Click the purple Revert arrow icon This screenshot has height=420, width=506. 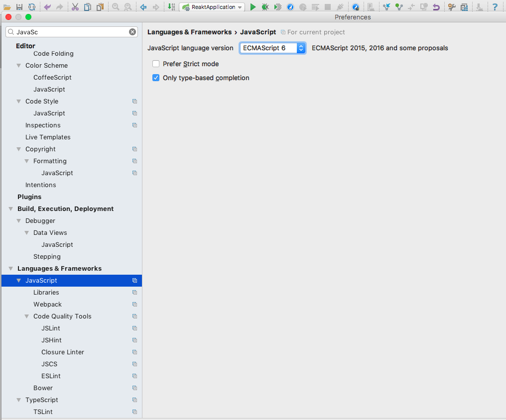436,7
